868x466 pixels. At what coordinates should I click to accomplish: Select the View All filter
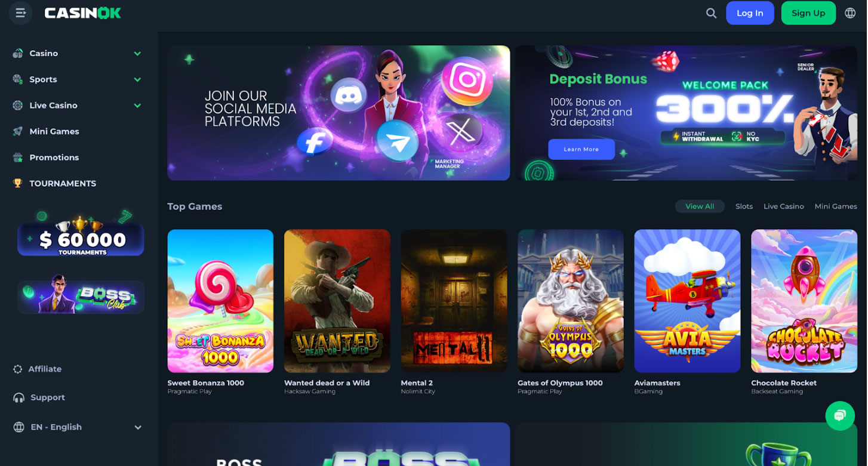(x=700, y=206)
